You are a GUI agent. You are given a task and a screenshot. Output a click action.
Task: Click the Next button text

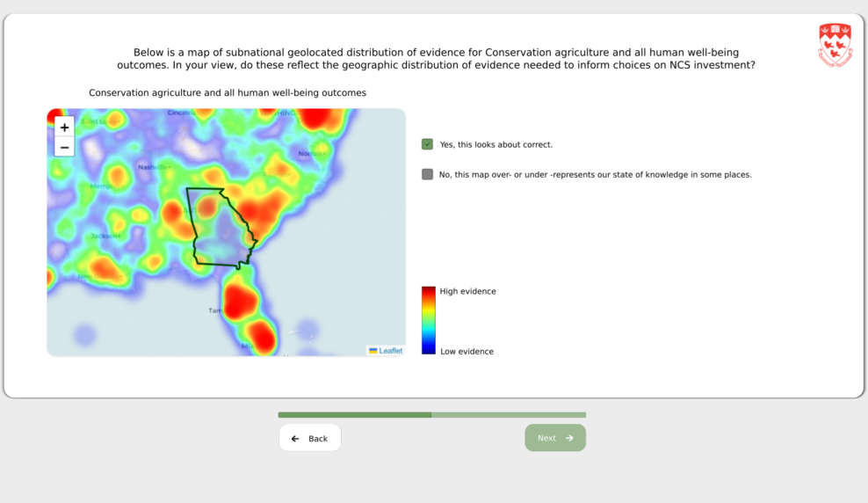[x=546, y=438]
